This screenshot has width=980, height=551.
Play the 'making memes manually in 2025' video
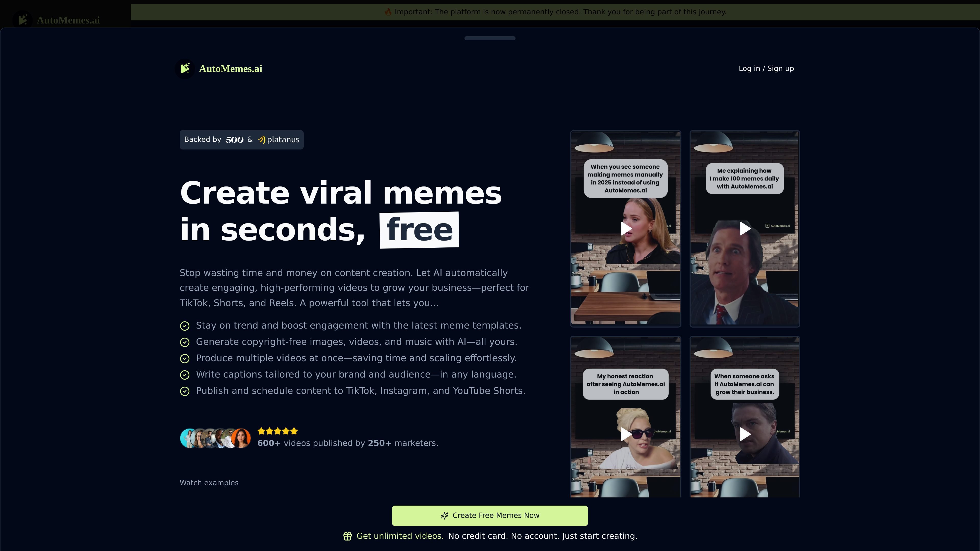(x=626, y=229)
